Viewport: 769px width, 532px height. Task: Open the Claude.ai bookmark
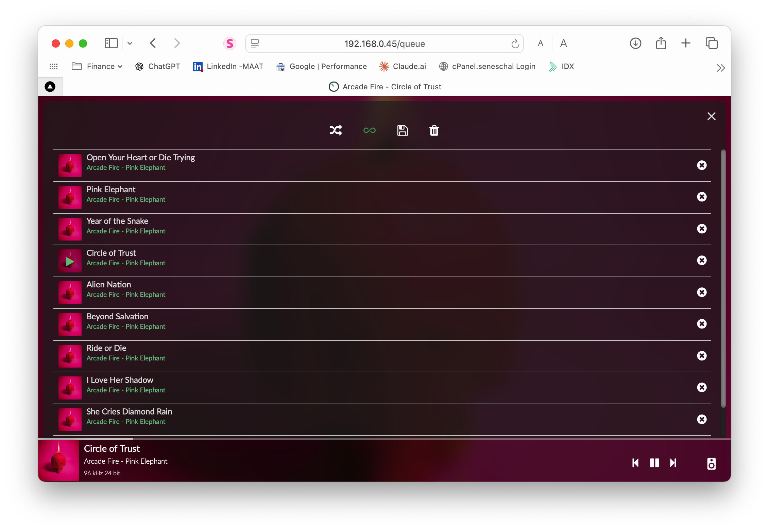tap(403, 67)
